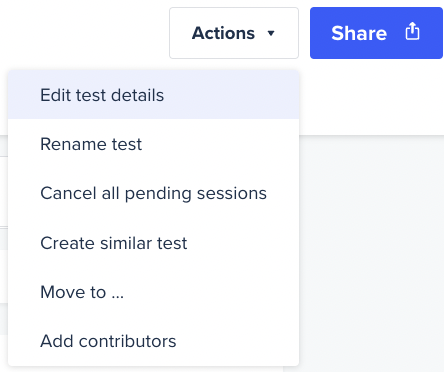This screenshot has height=372, width=444.
Task: Start renaming this test via menu
Action: 153,144
